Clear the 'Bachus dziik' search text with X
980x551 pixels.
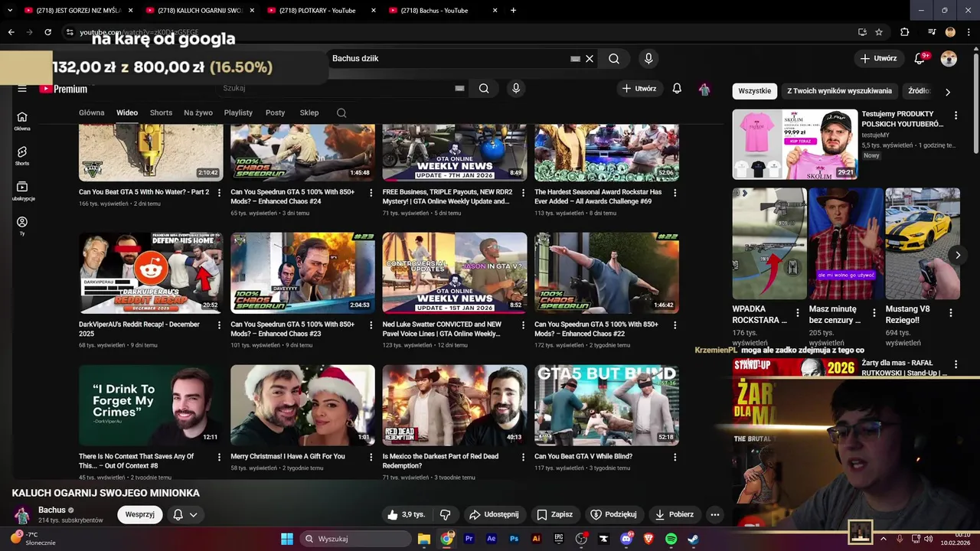pyautogui.click(x=590, y=58)
